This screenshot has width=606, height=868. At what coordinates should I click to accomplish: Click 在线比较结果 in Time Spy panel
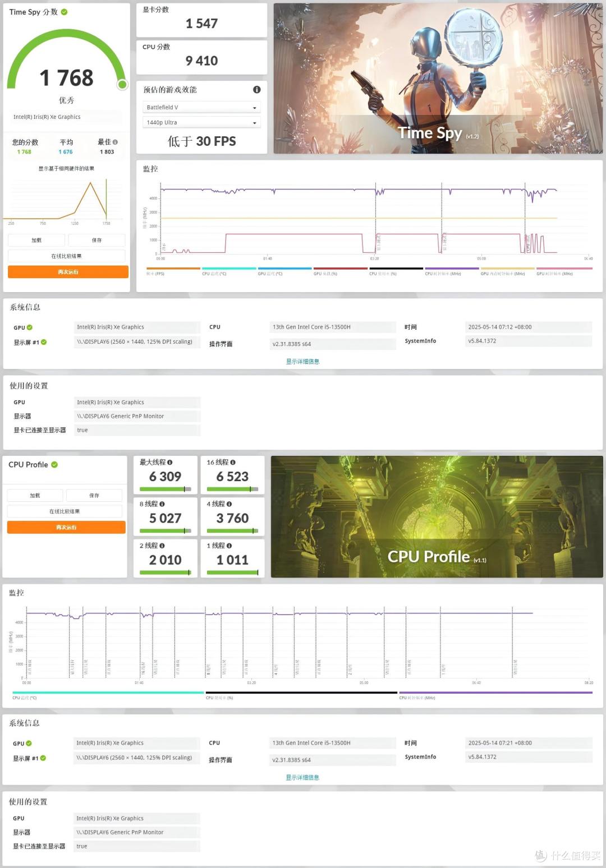pos(67,256)
